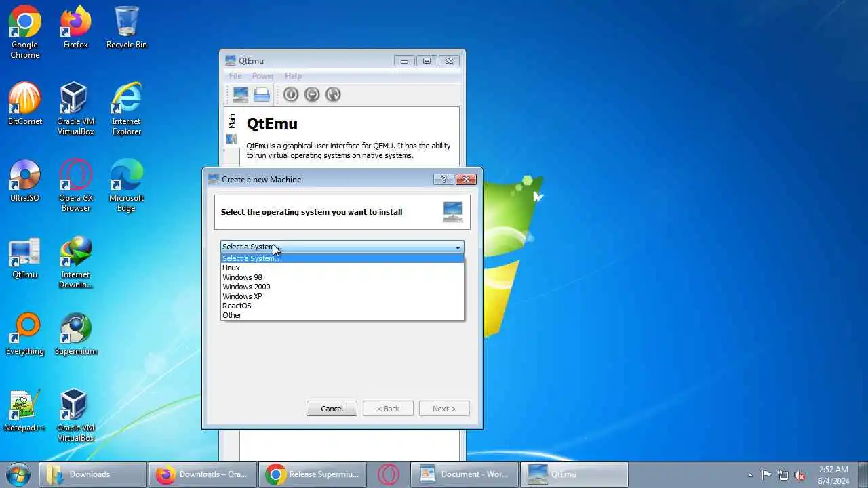Open the File menu in QtEmu
The width and height of the screenshot is (868, 488).
point(235,76)
